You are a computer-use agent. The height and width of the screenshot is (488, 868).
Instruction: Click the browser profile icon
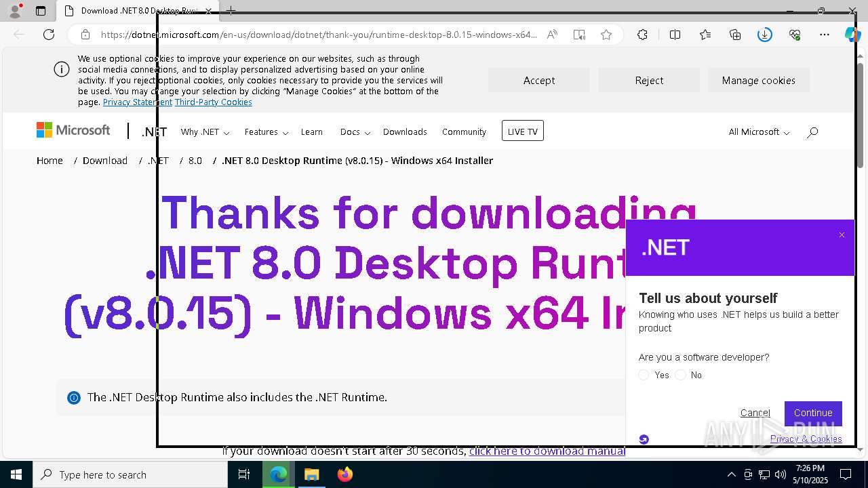click(15, 11)
